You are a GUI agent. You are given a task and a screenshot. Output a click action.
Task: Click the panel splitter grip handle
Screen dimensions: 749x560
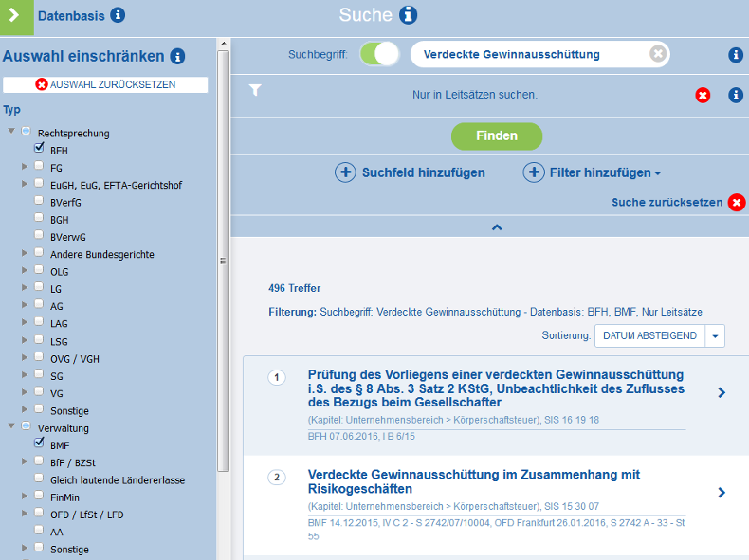click(223, 261)
